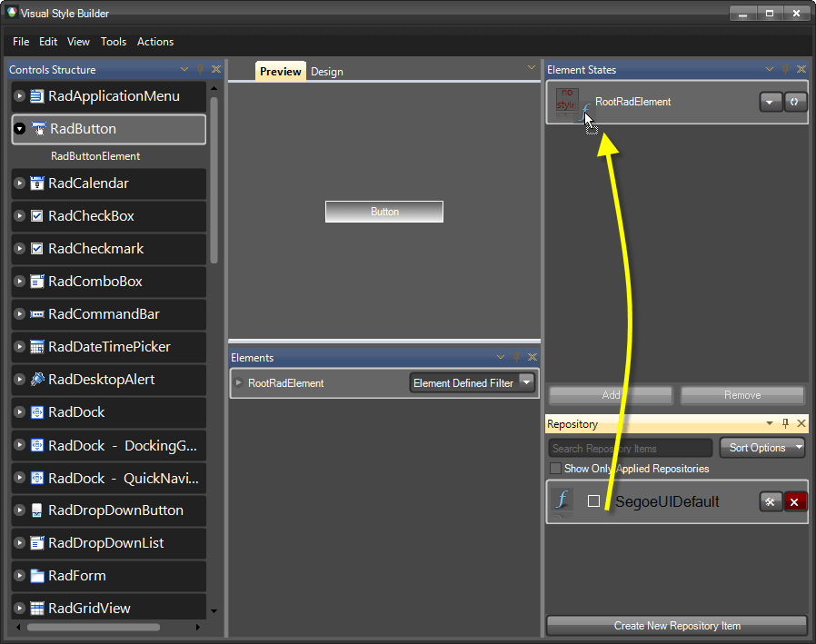Enable Show Only Applied Repositories checkbox
Viewport: 816px width, 644px height.
[556, 468]
